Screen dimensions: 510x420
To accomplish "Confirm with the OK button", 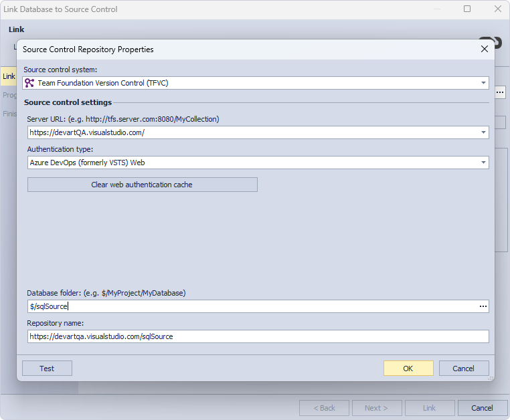I will (408, 369).
